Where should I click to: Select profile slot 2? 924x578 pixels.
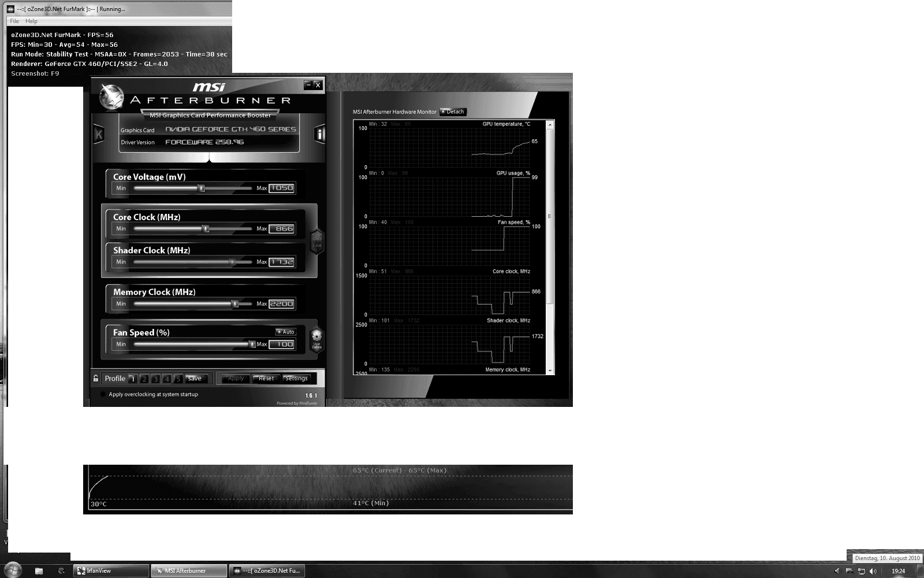(144, 379)
